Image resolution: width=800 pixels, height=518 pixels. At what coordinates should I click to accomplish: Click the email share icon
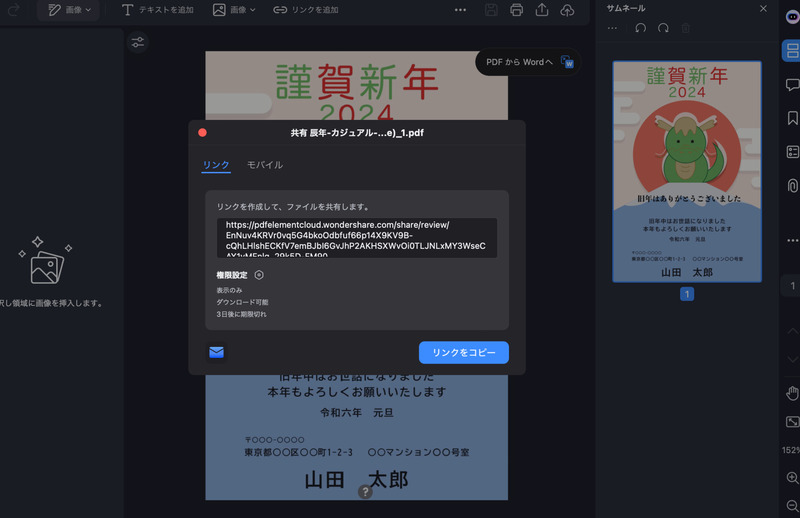(x=216, y=352)
